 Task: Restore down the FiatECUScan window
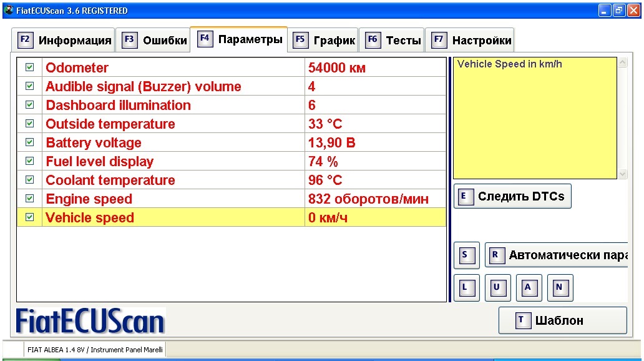(x=618, y=10)
